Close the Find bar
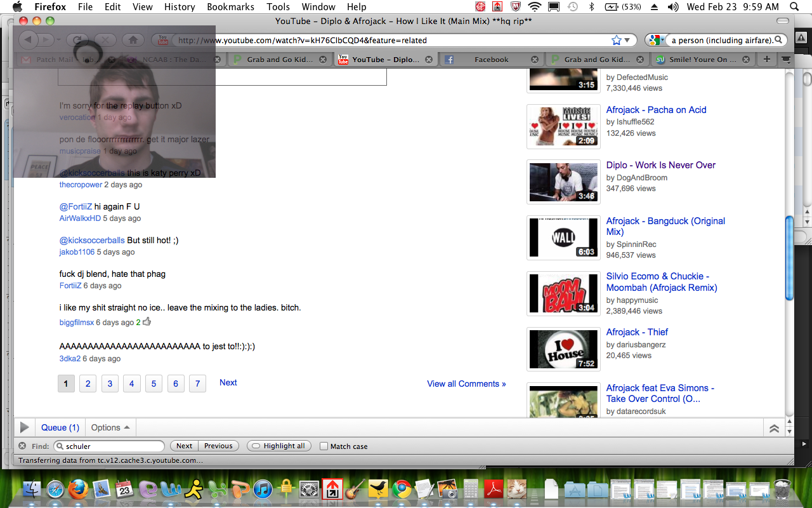The width and height of the screenshot is (812, 508). pyautogui.click(x=22, y=446)
